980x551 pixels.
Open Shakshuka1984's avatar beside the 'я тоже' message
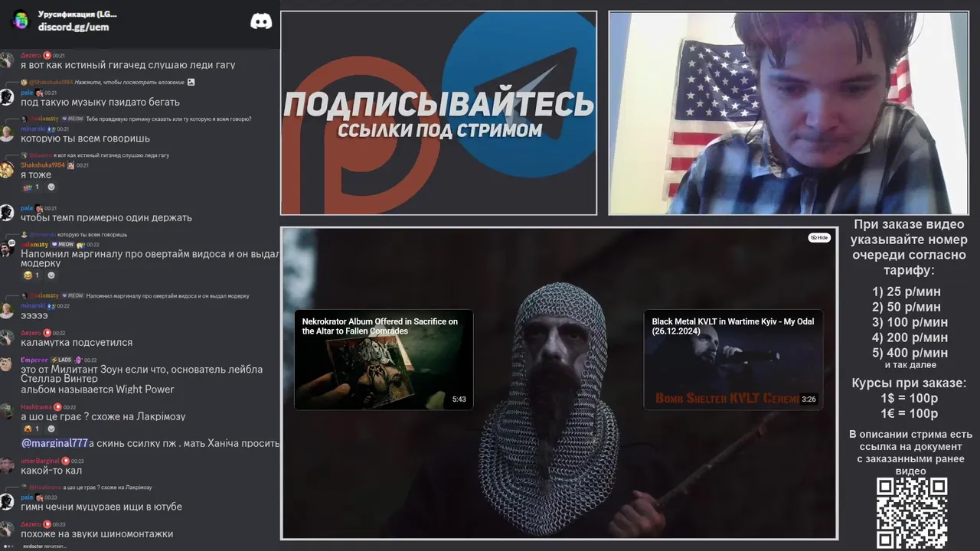[x=7, y=170]
